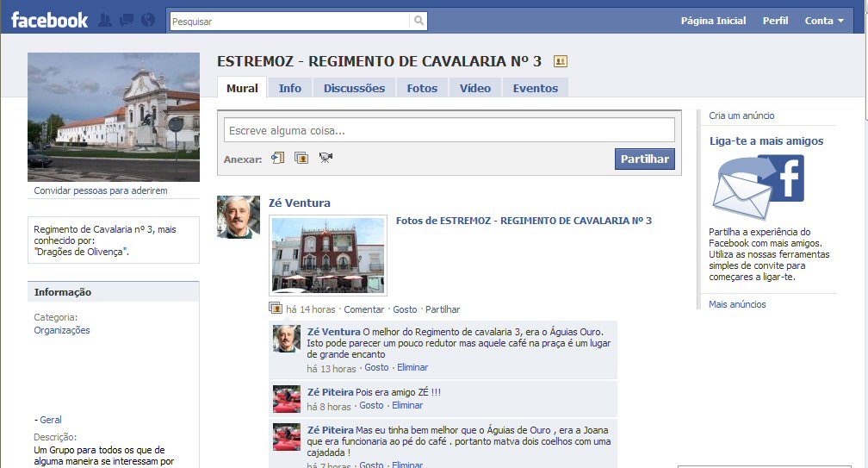Click 'há 14 horas' timestamp
868x468 pixels.
click(311, 309)
